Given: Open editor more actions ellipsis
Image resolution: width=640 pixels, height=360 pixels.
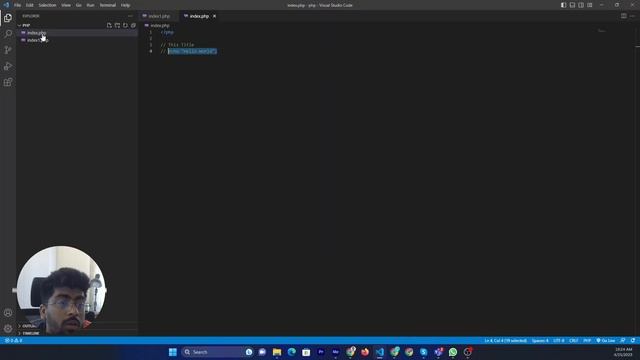Looking at the screenshot, I should [x=632, y=16].
